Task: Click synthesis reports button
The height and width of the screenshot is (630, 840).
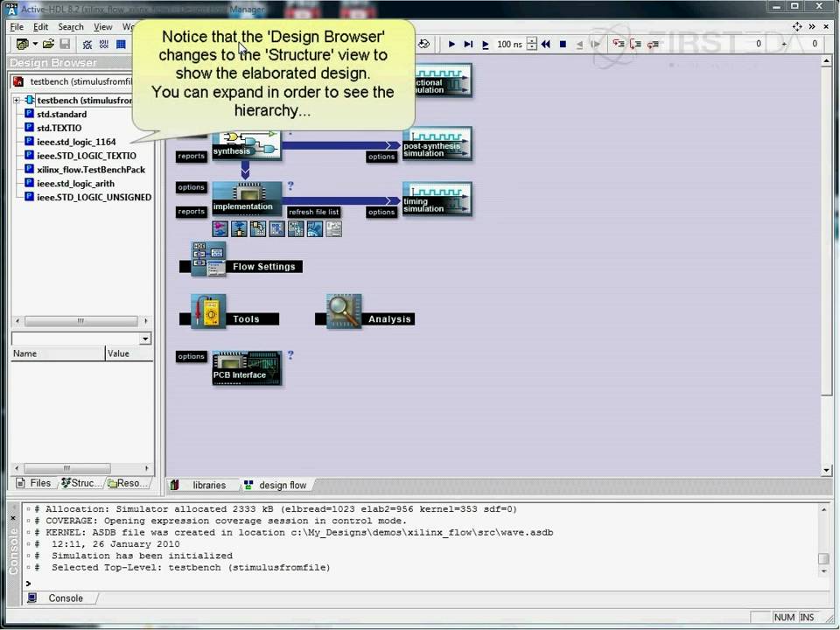Action: 192,156
